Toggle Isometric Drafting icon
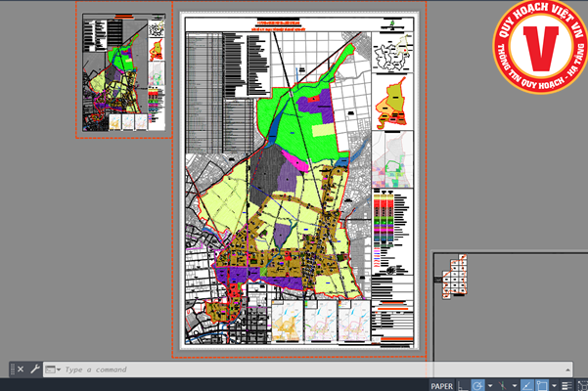 pos(503,385)
